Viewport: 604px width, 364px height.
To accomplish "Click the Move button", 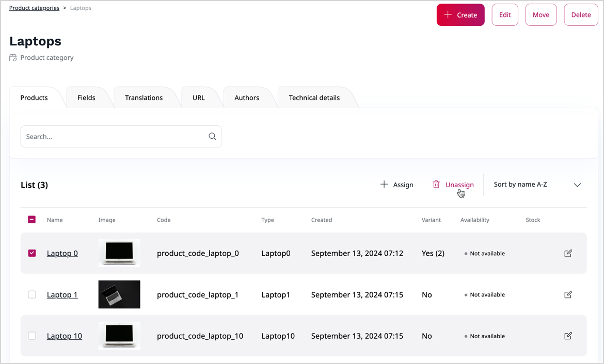I will click(541, 15).
